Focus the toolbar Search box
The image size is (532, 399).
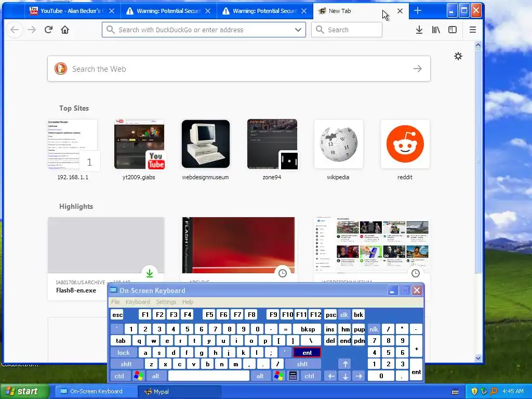click(x=347, y=30)
